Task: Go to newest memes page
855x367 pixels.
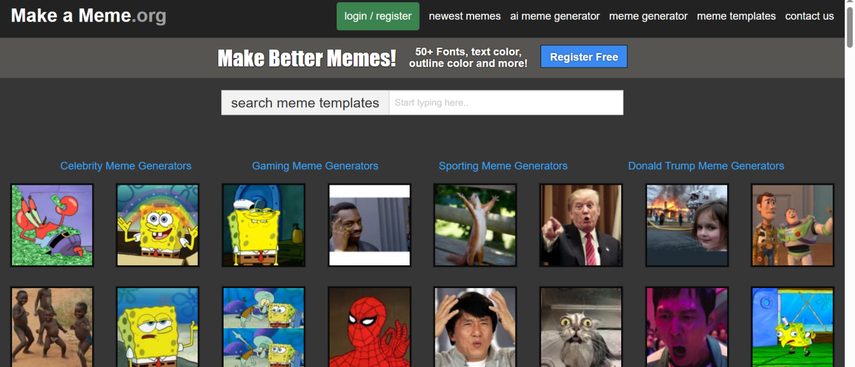Action: click(465, 16)
